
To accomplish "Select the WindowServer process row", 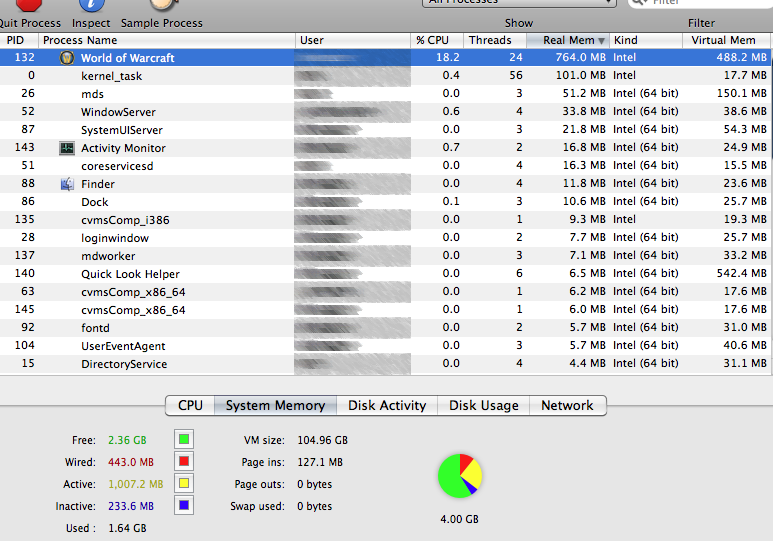I will (386, 111).
